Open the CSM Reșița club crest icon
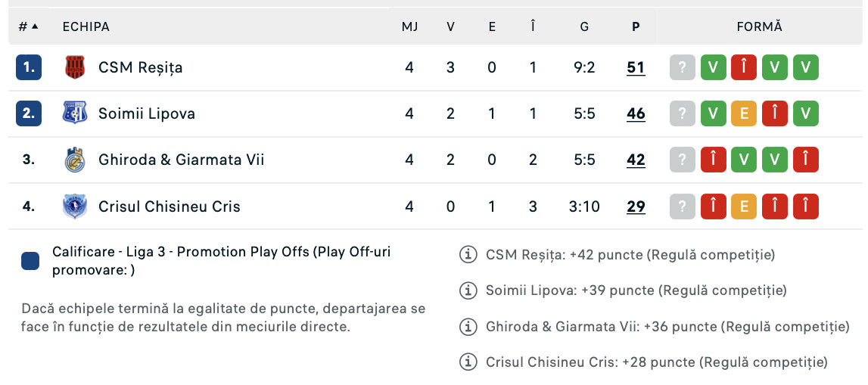The image size is (868, 385). (x=75, y=67)
